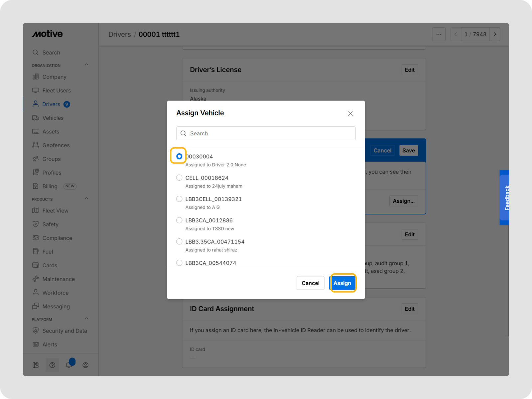This screenshot has height=399, width=532.
Task: Click the user account profile icon
Action: coord(85,365)
